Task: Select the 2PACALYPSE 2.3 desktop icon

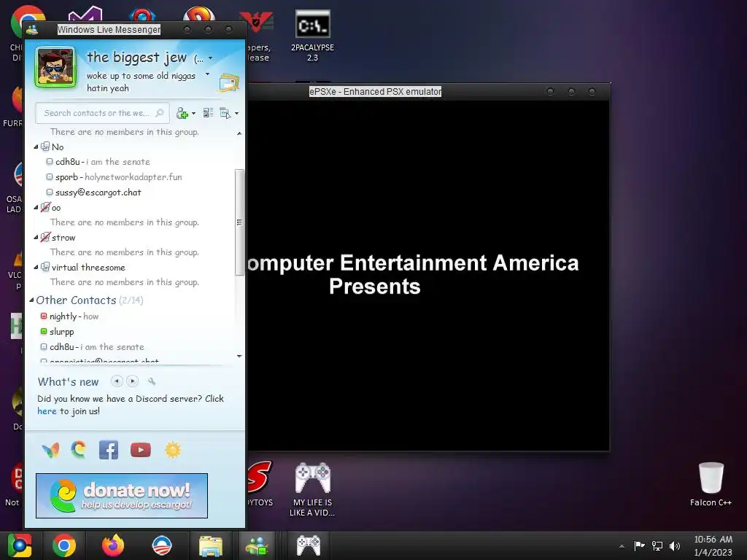Action: point(312,36)
